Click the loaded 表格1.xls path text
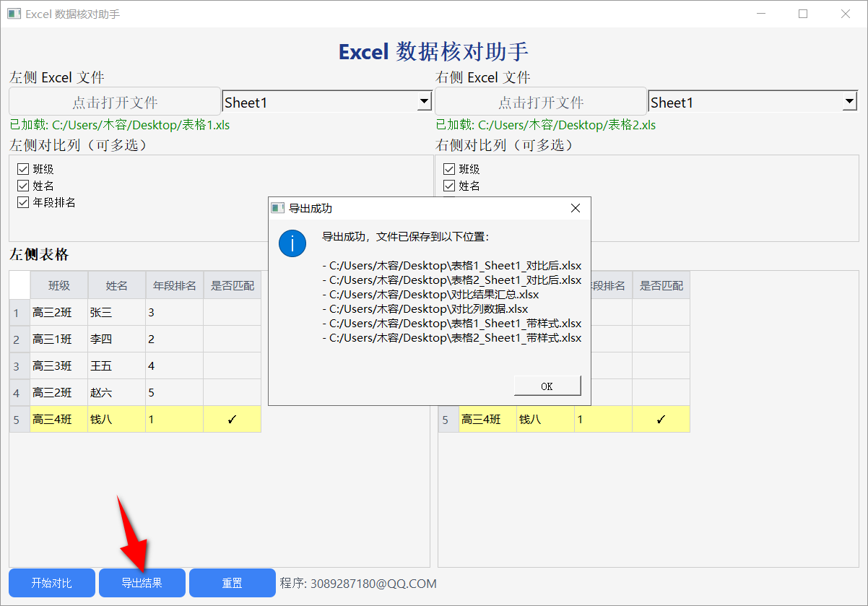The image size is (868, 606). pyautogui.click(x=119, y=124)
